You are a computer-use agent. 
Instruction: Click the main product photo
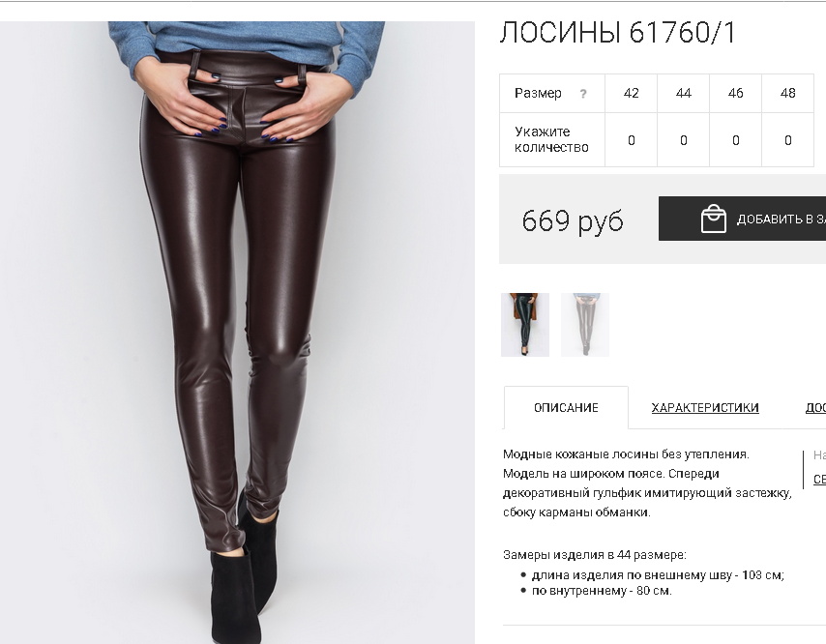click(x=237, y=333)
